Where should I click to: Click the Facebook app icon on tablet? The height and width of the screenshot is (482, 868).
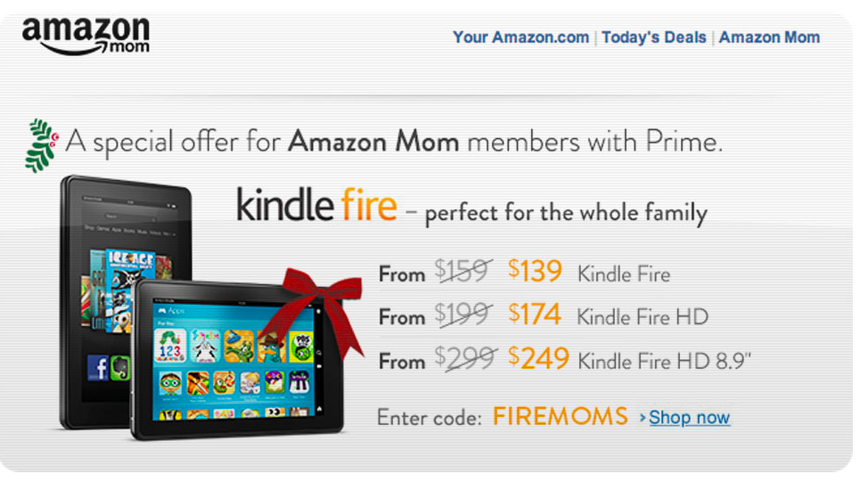pos(98,368)
